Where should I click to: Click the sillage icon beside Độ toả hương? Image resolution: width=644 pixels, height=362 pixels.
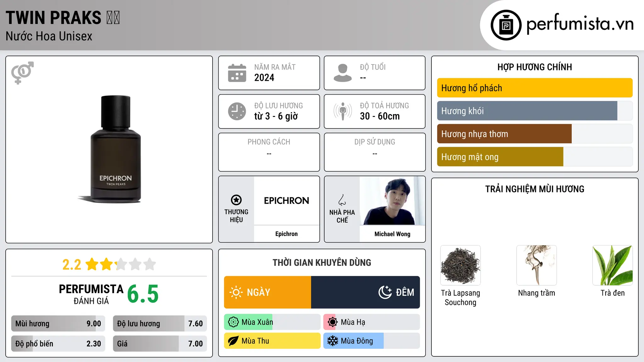[x=343, y=111]
